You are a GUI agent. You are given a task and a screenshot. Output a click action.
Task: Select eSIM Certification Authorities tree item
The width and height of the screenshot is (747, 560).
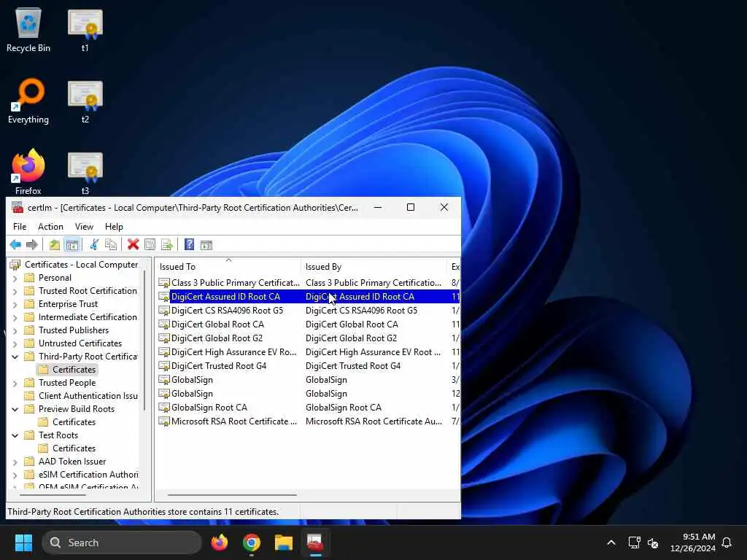tap(88, 474)
